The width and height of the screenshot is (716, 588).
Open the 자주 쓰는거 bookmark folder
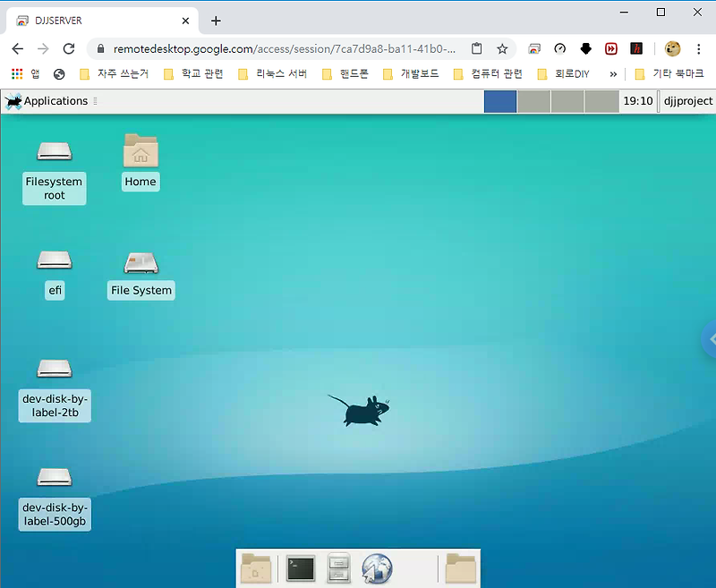[x=115, y=74]
